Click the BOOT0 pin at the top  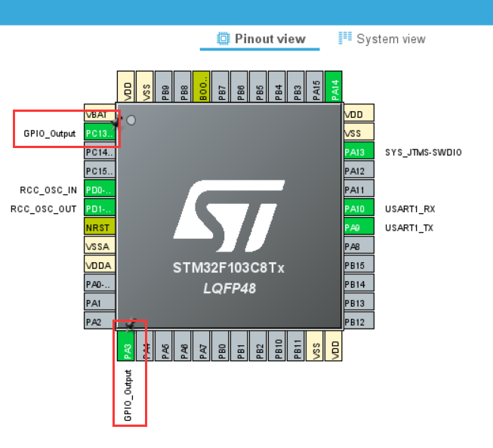click(202, 86)
